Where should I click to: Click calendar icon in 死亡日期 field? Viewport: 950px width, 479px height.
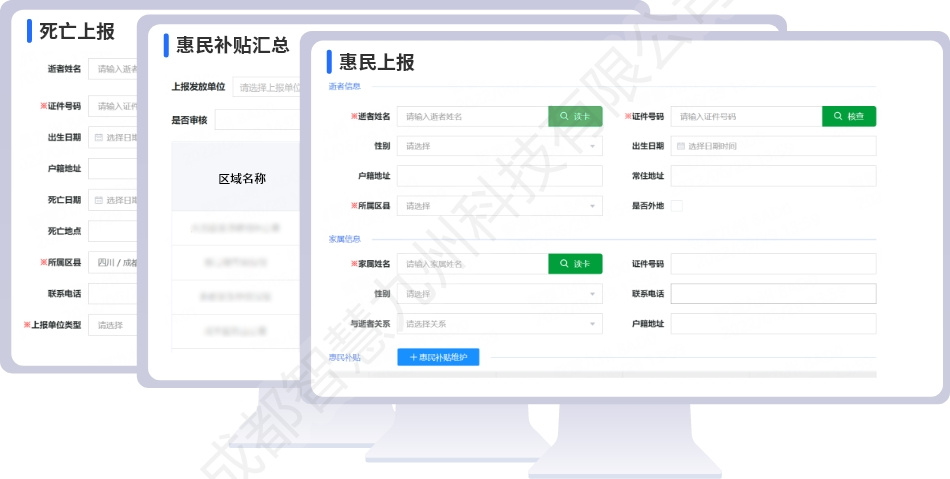coord(99,200)
